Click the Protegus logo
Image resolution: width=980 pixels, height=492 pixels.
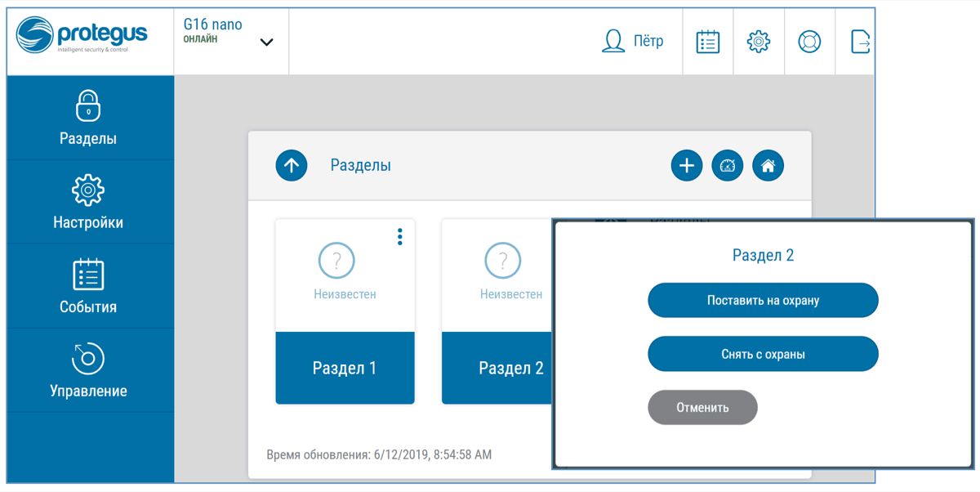point(82,37)
